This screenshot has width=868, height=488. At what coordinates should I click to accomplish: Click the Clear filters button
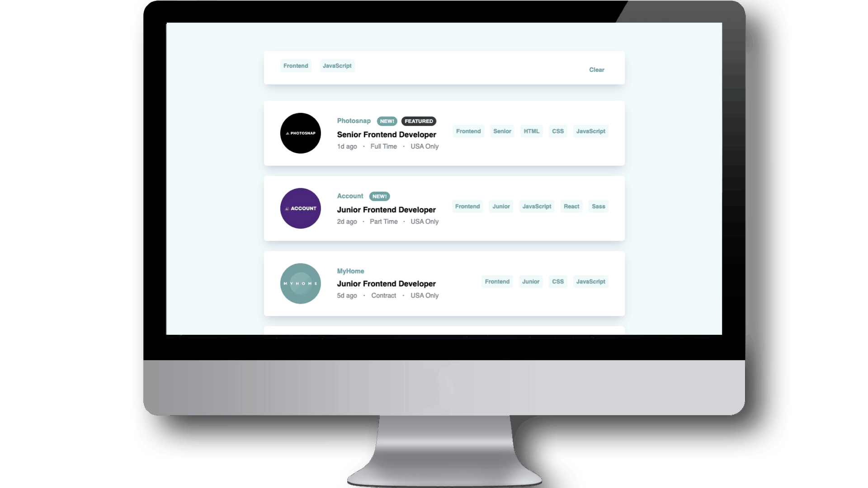coord(597,69)
